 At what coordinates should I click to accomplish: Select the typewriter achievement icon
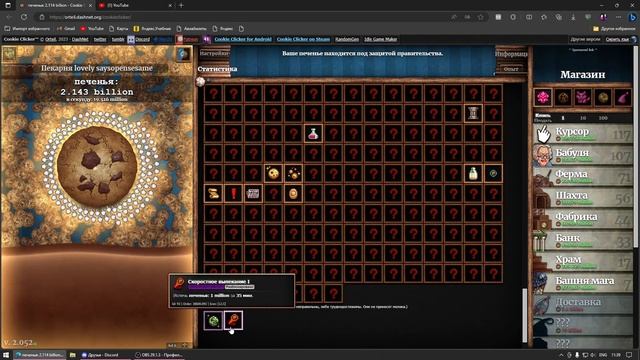[x=253, y=193]
